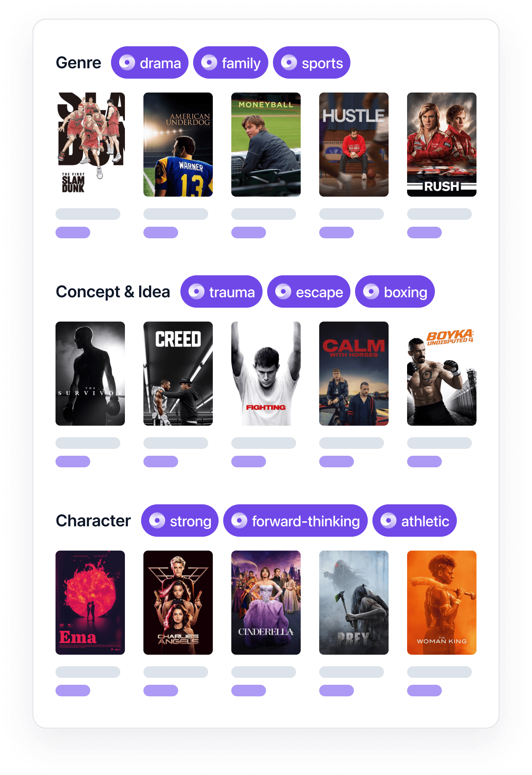Screen dimensions: 532x775
Task: Select the boxing concept tag
Action: (x=395, y=291)
